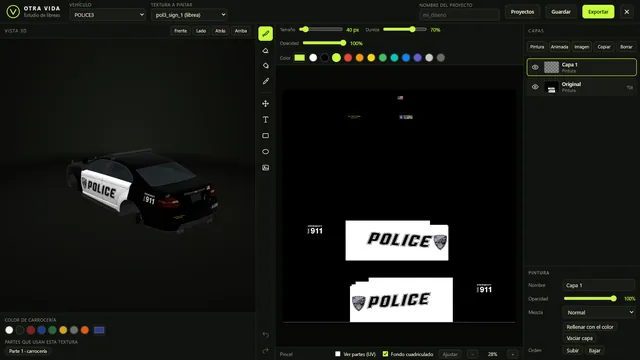Click Rellenar con el color
Image resolution: width=640 pixels, height=360 pixels.
tap(590, 327)
